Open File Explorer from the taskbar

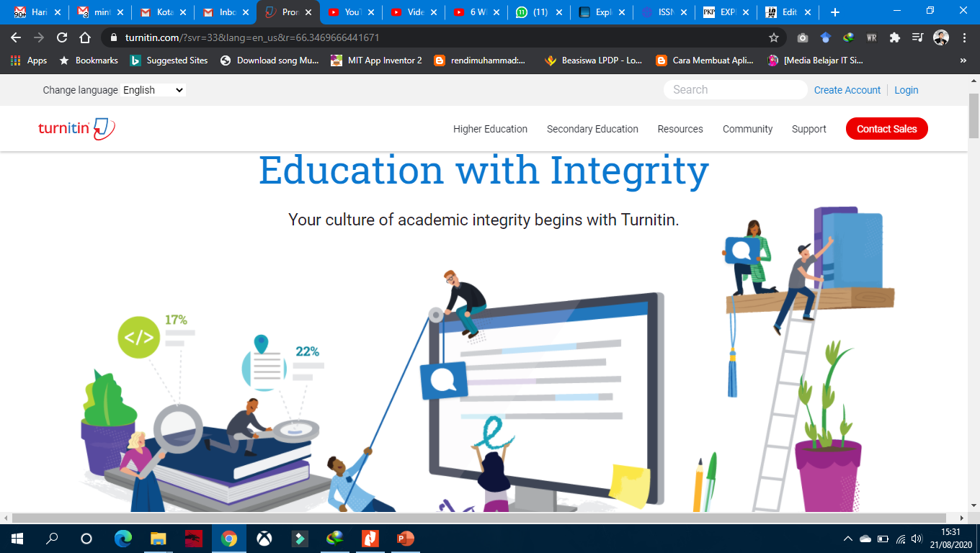[159, 538]
